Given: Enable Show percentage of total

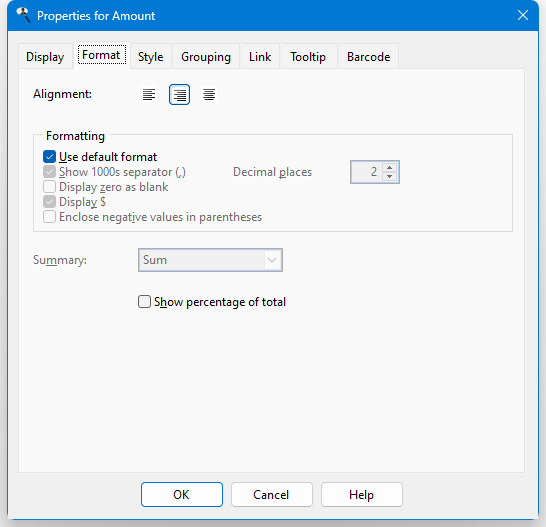Looking at the screenshot, I should 144,302.
